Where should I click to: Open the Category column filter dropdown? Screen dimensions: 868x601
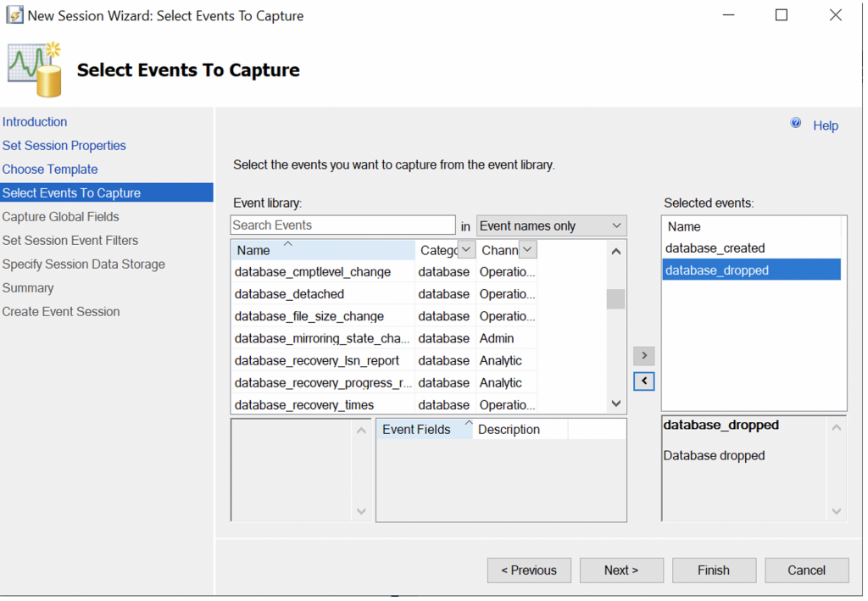[x=466, y=250]
